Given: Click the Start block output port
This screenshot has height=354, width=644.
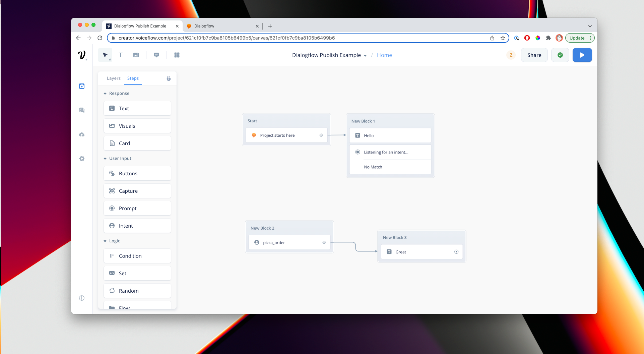Looking at the screenshot, I should point(321,135).
